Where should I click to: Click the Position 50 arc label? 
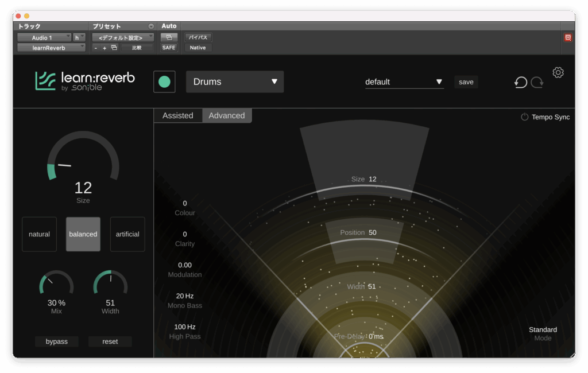click(x=358, y=232)
